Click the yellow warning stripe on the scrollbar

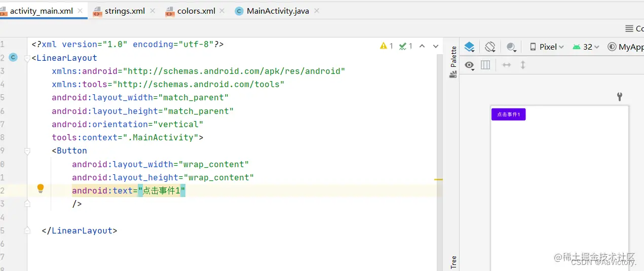click(438, 179)
